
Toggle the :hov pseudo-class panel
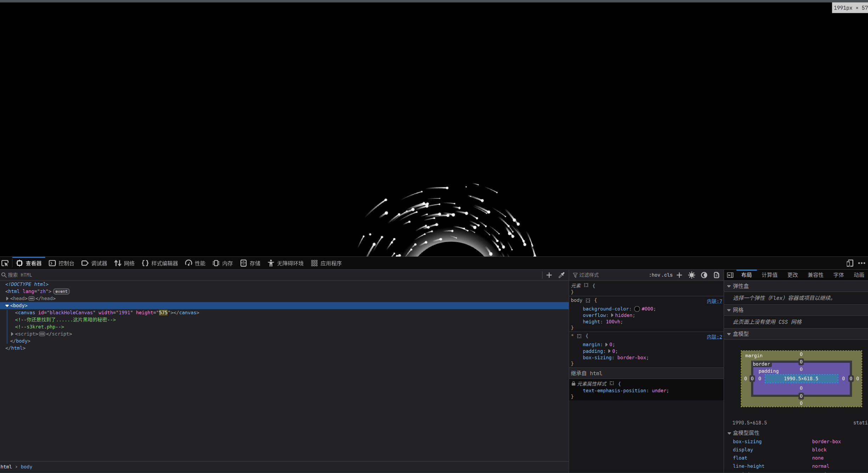(x=654, y=275)
